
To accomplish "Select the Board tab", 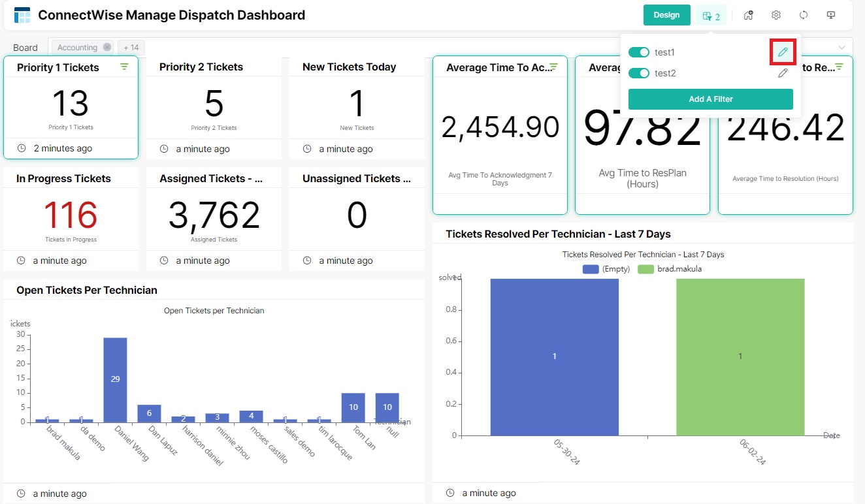I will pos(25,47).
